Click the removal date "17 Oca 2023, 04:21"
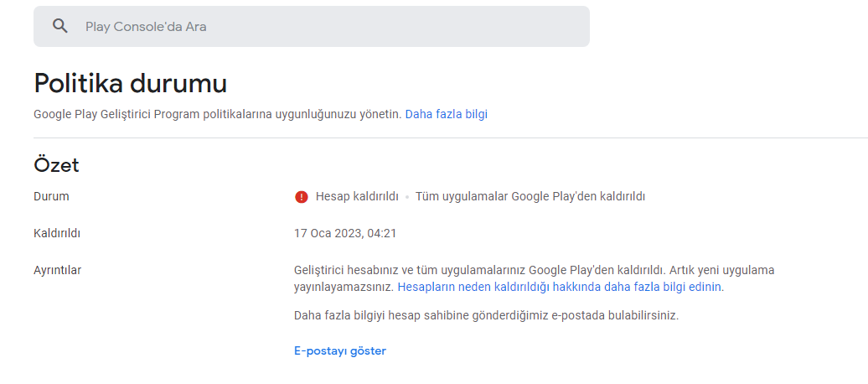The height and width of the screenshot is (384, 868). point(345,233)
